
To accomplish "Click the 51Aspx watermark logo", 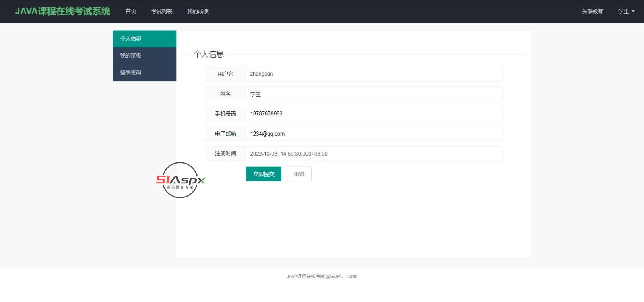I will click(180, 180).
